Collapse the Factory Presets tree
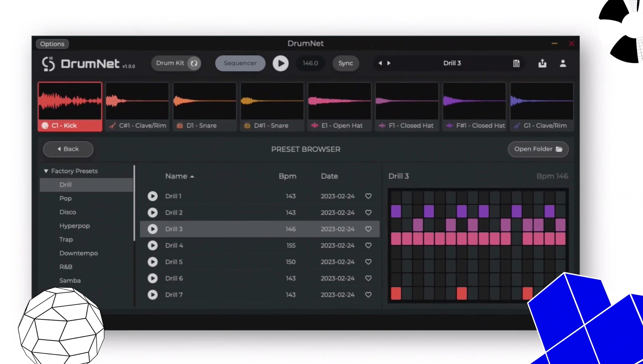This screenshot has height=364, width=643. (46, 171)
